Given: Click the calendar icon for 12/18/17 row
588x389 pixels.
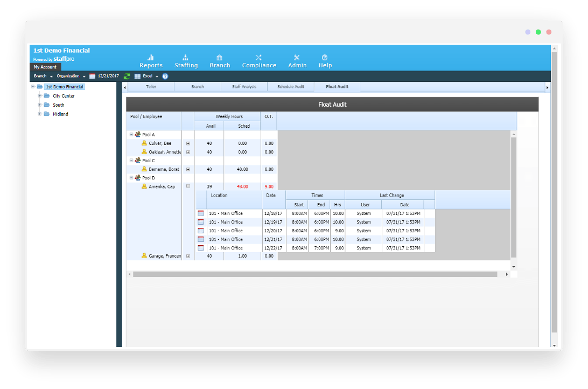Looking at the screenshot, I should point(201,213).
